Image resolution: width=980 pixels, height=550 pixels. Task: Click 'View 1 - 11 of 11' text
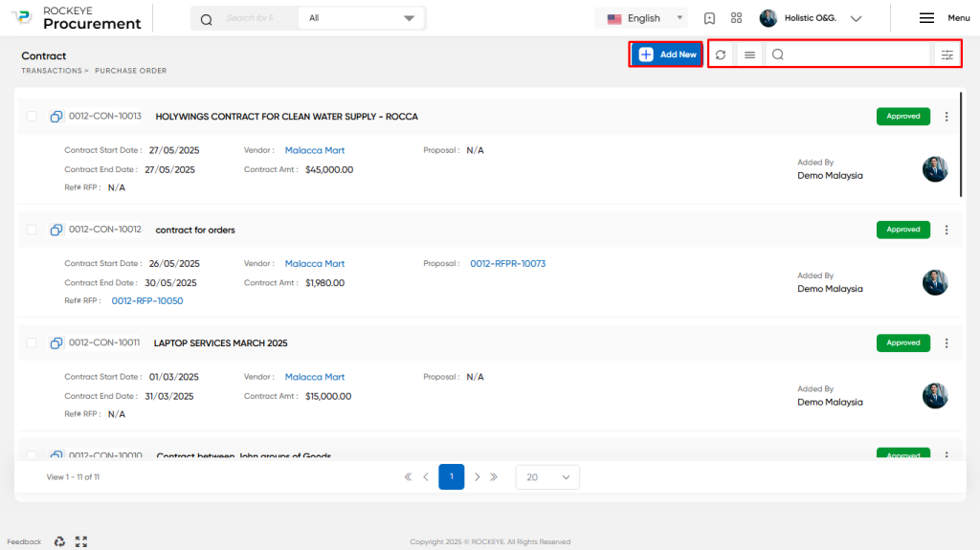pyautogui.click(x=73, y=477)
